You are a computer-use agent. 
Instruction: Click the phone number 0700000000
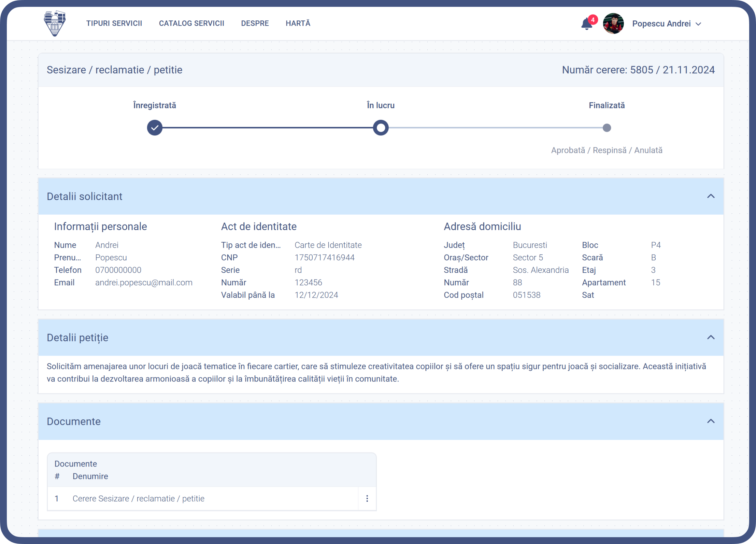coord(118,270)
